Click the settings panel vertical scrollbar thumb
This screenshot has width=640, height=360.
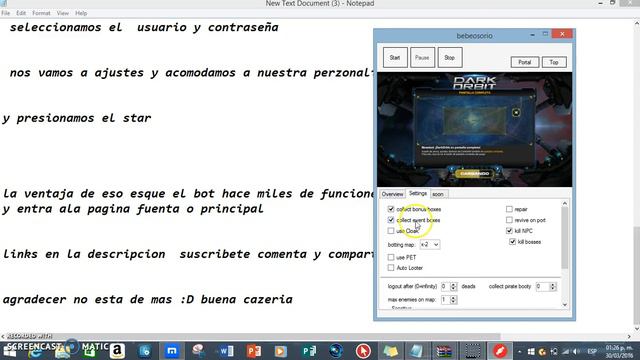tap(565, 238)
